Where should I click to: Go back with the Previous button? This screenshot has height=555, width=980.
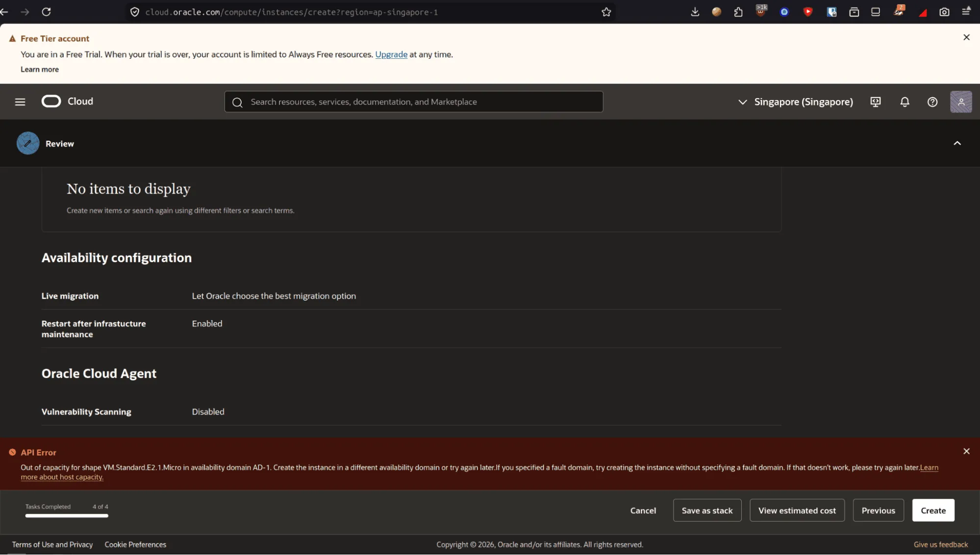point(878,511)
